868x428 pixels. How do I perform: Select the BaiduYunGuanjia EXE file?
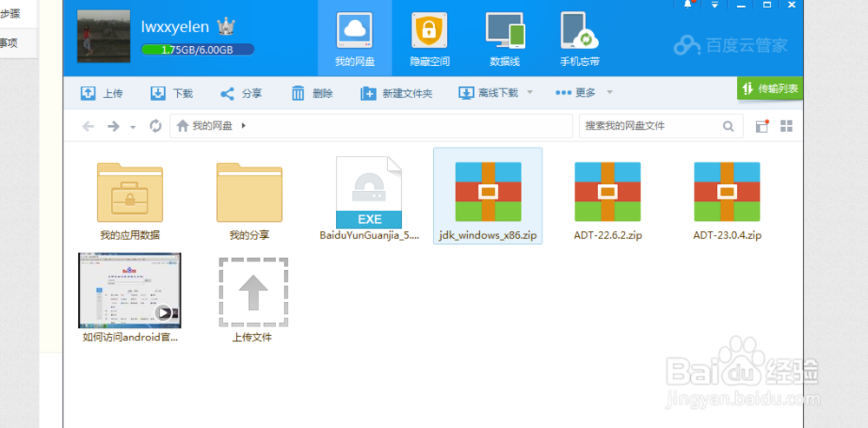coord(369,192)
